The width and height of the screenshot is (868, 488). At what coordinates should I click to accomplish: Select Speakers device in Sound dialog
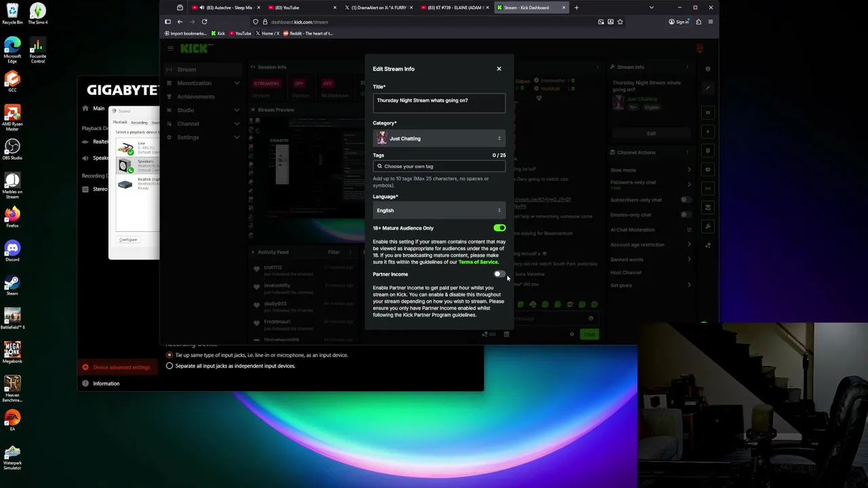(x=138, y=166)
